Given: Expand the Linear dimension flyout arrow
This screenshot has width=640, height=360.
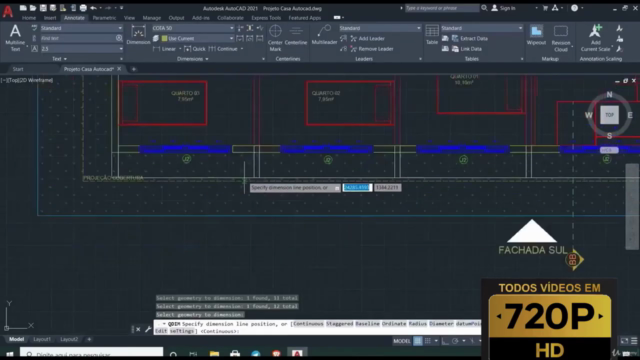Looking at the screenshot, I should coord(180,49).
